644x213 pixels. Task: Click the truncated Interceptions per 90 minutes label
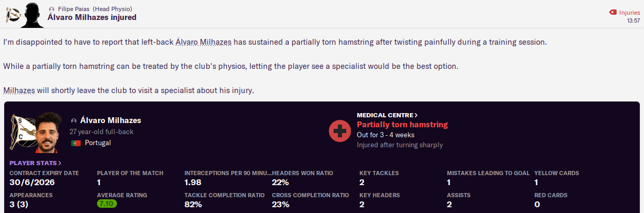click(x=227, y=173)
